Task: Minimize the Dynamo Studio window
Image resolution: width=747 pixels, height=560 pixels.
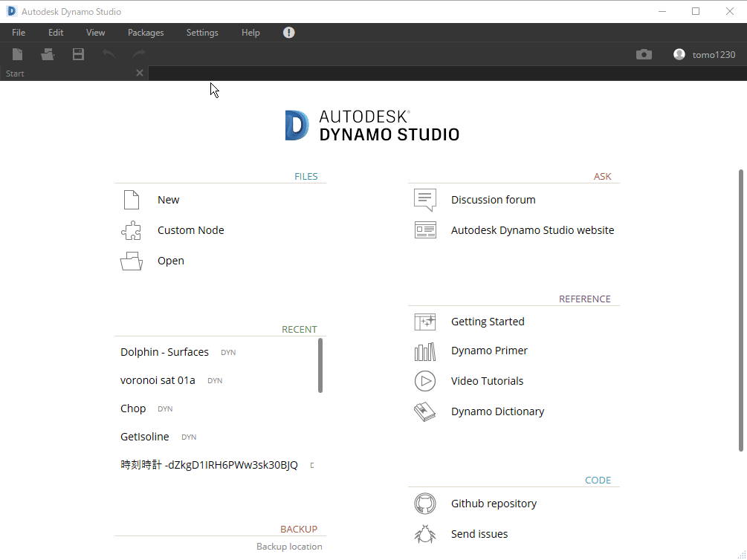Action: [x=662, y=11]
